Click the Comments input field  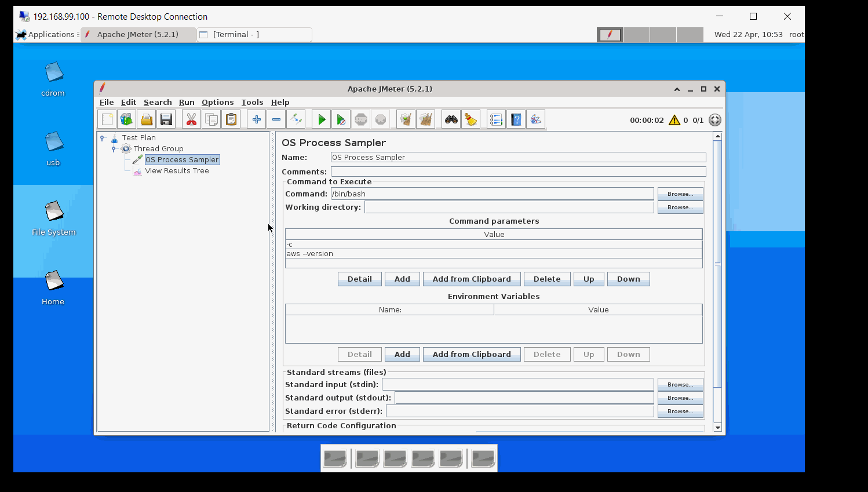(519, 172)
